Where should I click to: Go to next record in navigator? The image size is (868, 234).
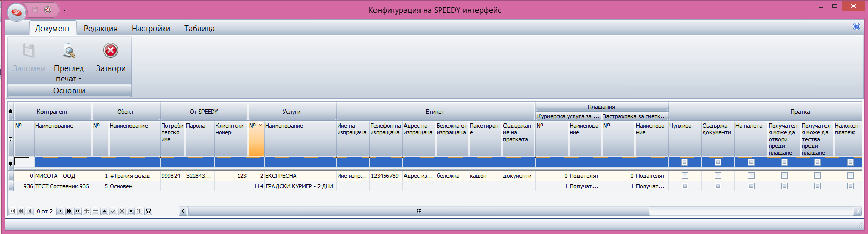[60, 211]
